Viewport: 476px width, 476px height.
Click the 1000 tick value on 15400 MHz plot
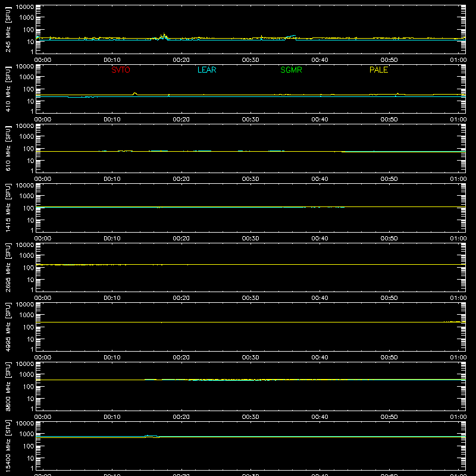tap(27, 434)
